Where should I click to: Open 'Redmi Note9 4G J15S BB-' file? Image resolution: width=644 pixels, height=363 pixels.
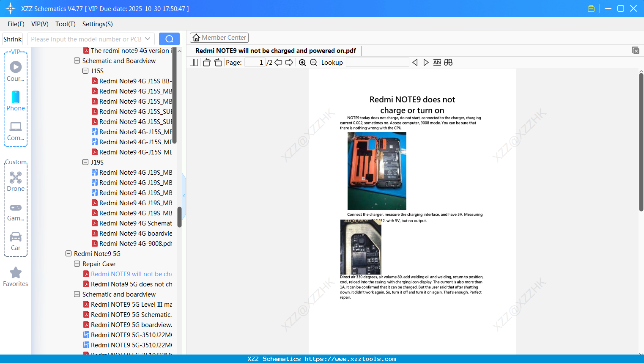pyautogui.click(x=132, y=81)
